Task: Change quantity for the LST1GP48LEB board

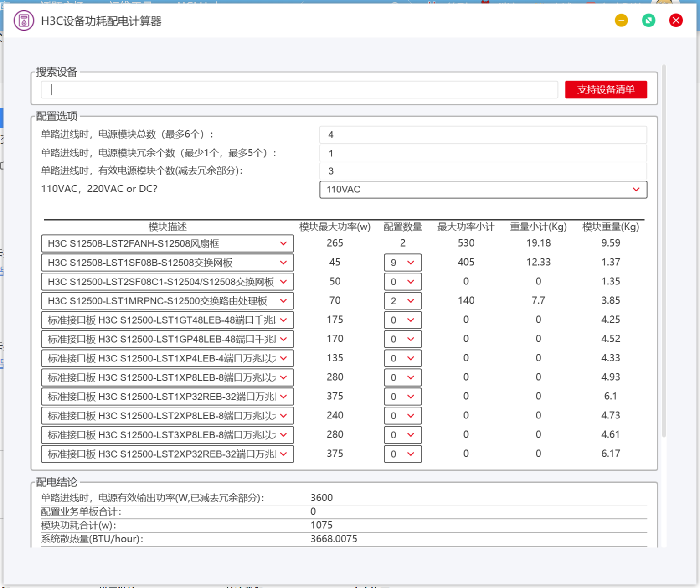Action: pyautogui.click(x=402, y=340)
